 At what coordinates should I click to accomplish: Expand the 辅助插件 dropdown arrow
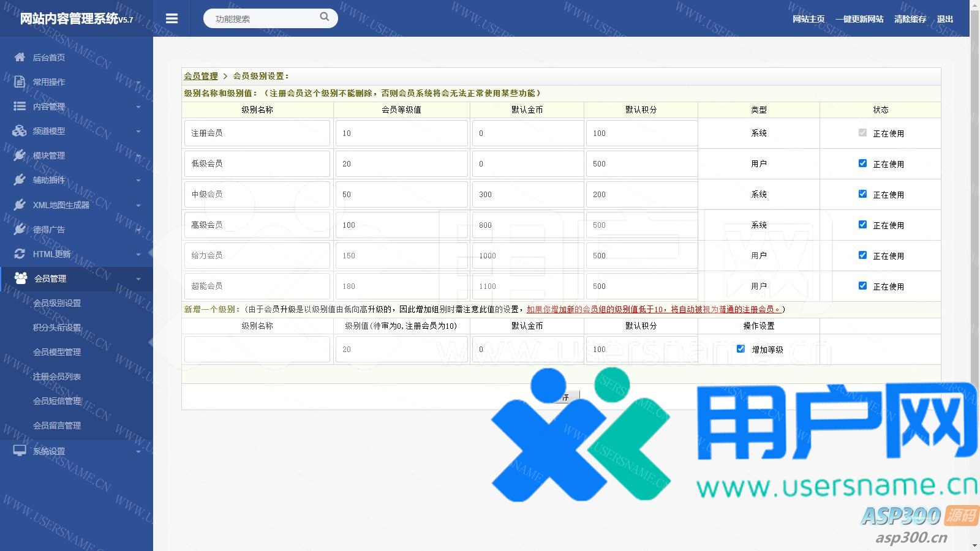click(138, 180)
